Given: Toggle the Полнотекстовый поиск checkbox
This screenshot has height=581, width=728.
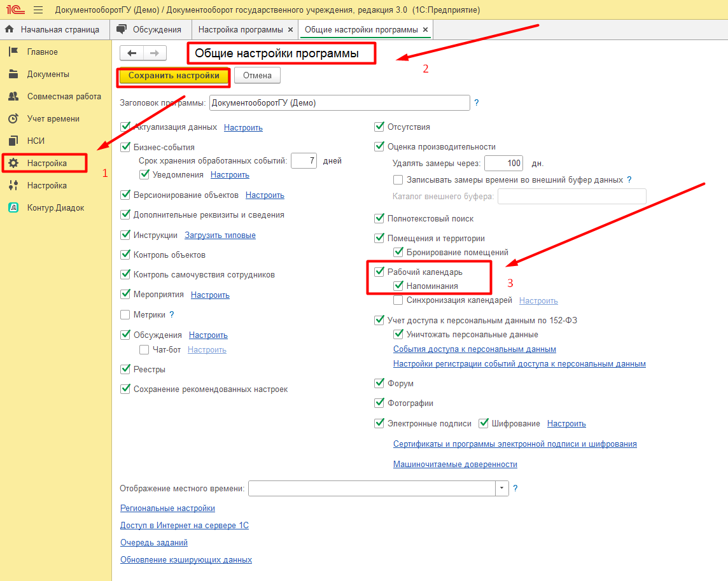Looking at the screenshot, I should click(x=379, y=218).
